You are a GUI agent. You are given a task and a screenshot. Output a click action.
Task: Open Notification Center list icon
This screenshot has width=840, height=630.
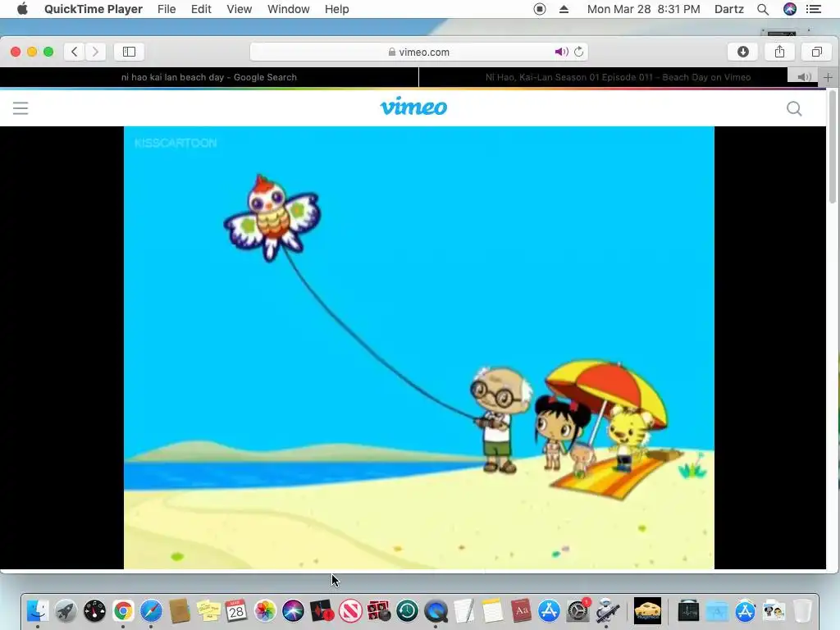pos(814,9)
